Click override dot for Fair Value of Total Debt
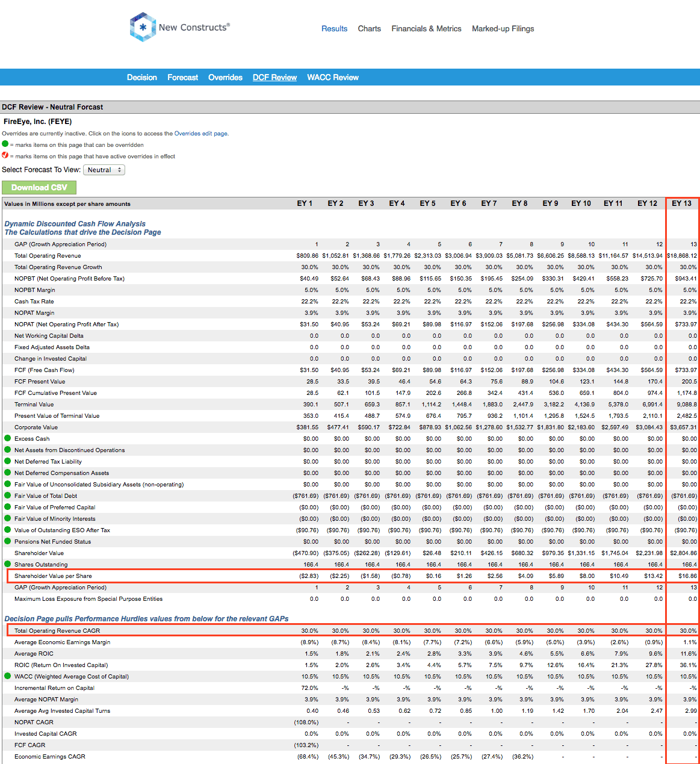 tap(8, 495)
